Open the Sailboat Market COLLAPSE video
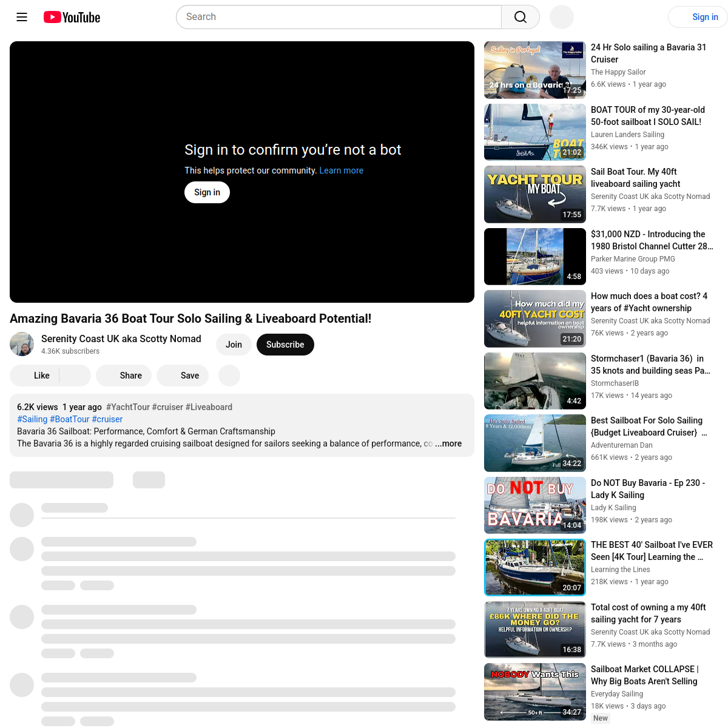The width and height of the screenshot is (728, 728). coord(534,692)
